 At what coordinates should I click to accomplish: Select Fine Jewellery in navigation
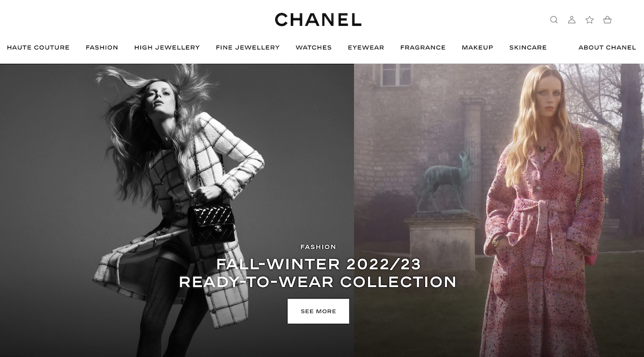[x=248, y=48]
